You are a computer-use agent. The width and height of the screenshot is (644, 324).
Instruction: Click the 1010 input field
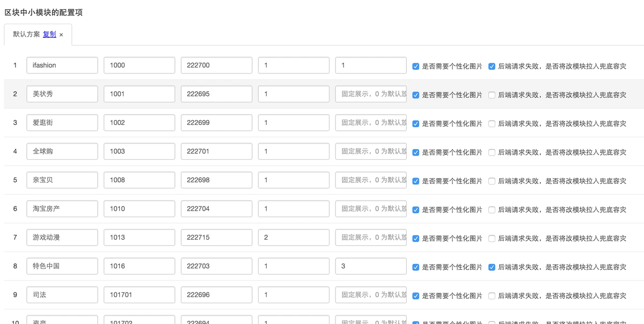point(140,209)
